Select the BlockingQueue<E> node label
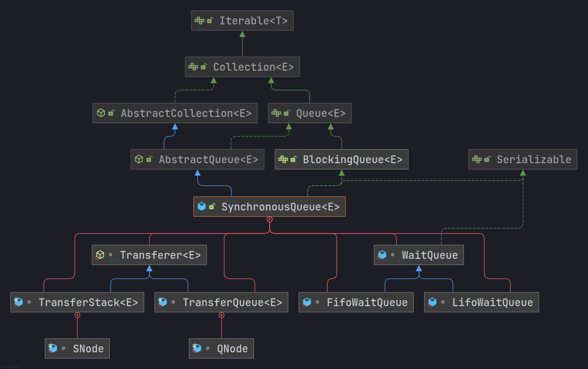 coord(353,160)
